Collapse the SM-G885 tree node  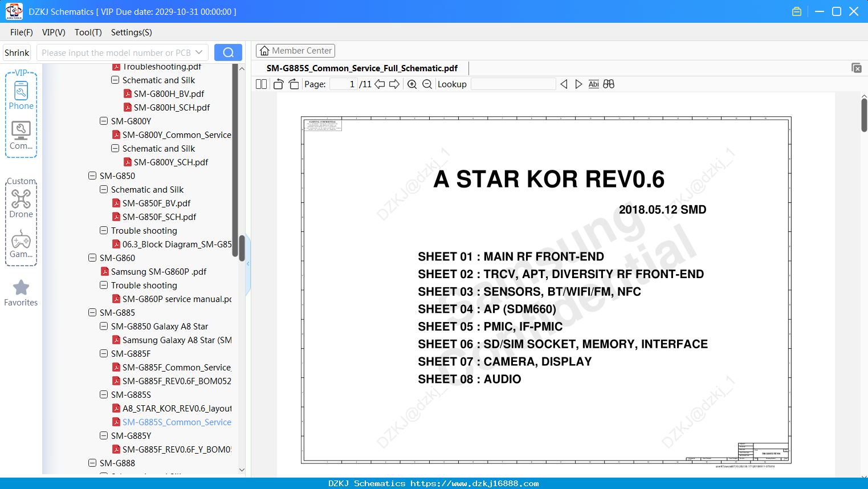[92, 312]
